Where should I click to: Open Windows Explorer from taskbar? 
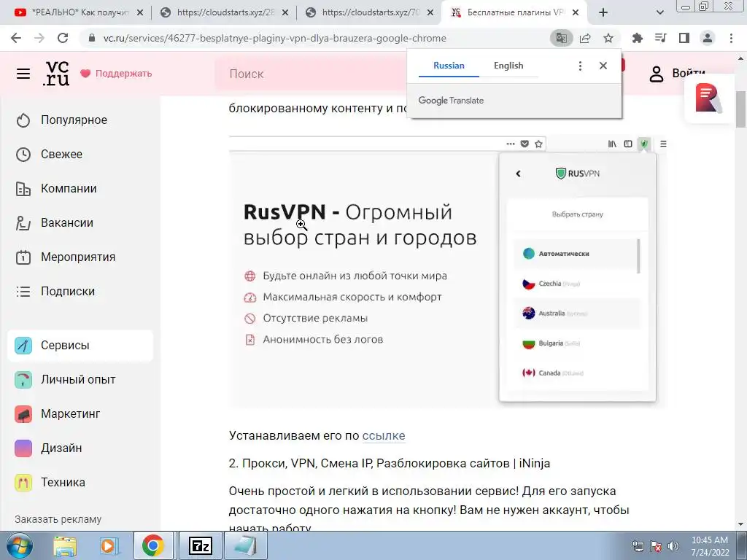pyautogui.click(x=65, y=545)
